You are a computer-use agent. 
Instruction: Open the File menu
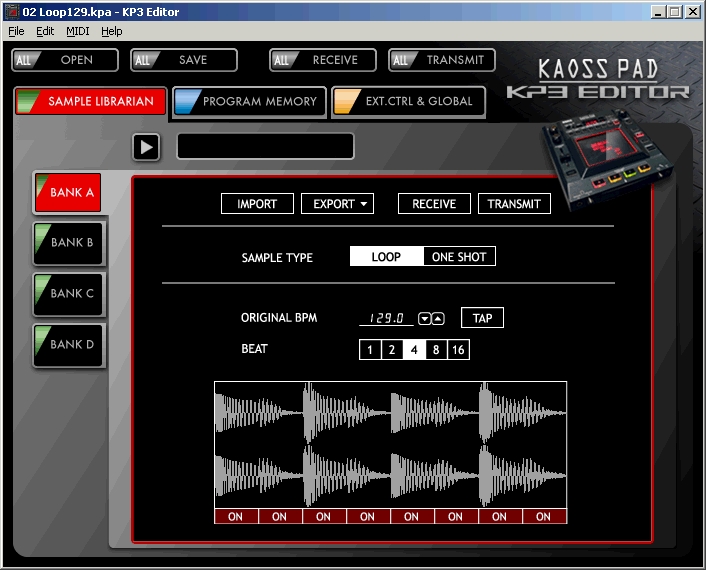[16, 31]
